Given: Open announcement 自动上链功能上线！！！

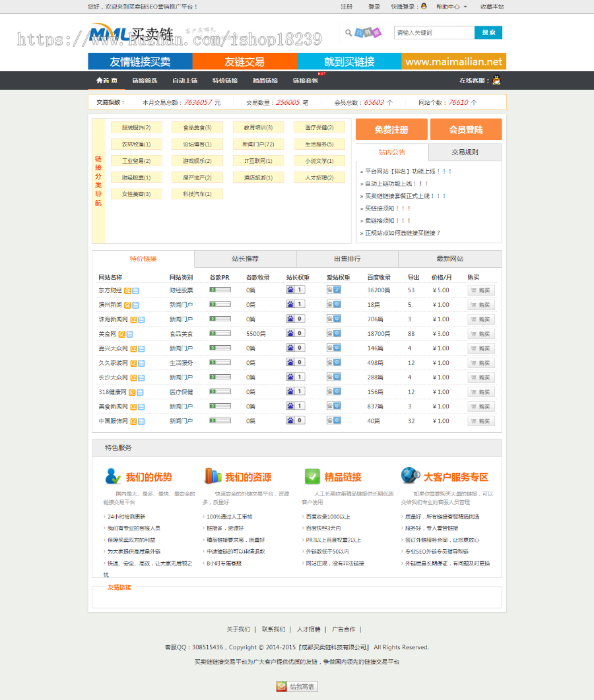Looking at the screenshot, I should [x=397, y=183].
